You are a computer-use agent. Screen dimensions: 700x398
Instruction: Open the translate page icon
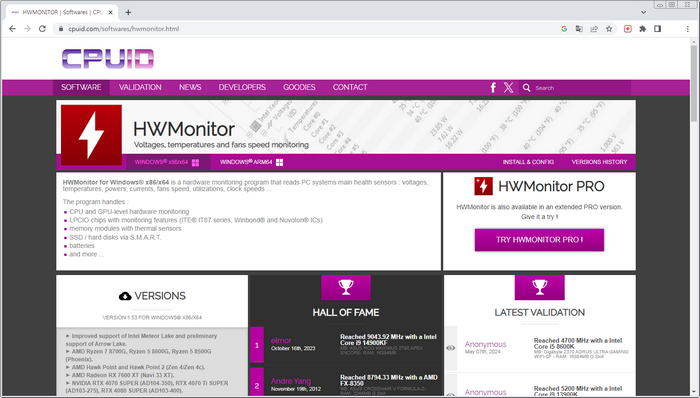point(579,29)
